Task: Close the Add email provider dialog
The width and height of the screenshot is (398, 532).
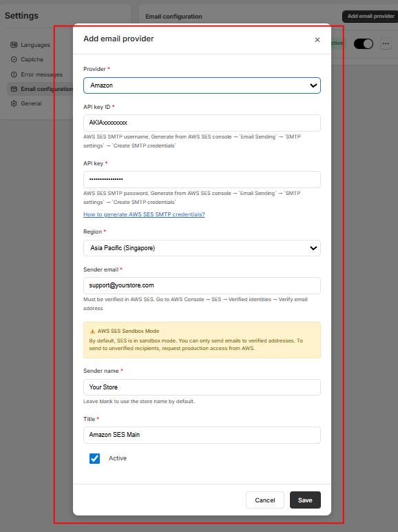Action: coord(317,40)
